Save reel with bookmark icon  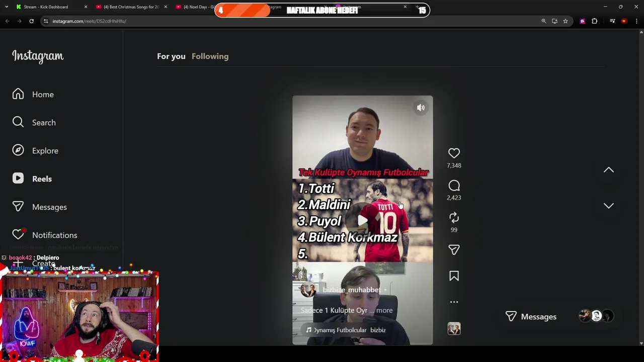point(454,276)
